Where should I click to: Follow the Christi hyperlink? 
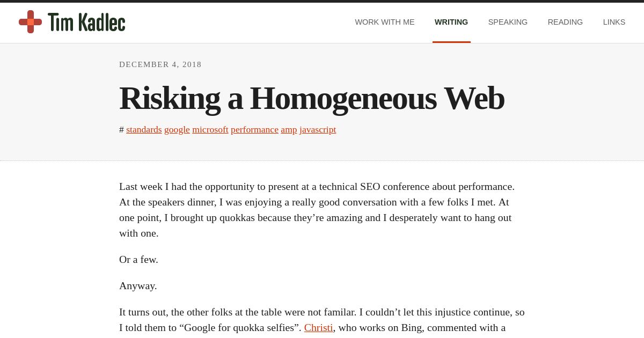point(318,327)
